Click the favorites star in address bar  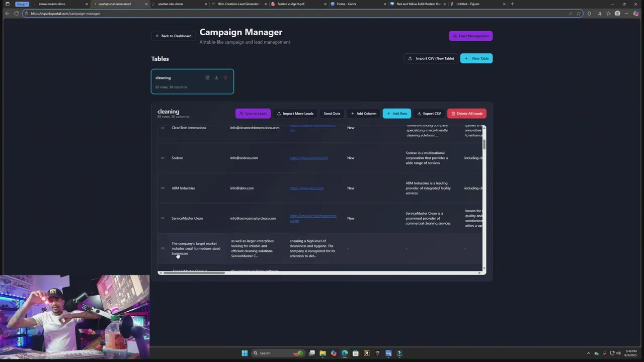[579, 14]
